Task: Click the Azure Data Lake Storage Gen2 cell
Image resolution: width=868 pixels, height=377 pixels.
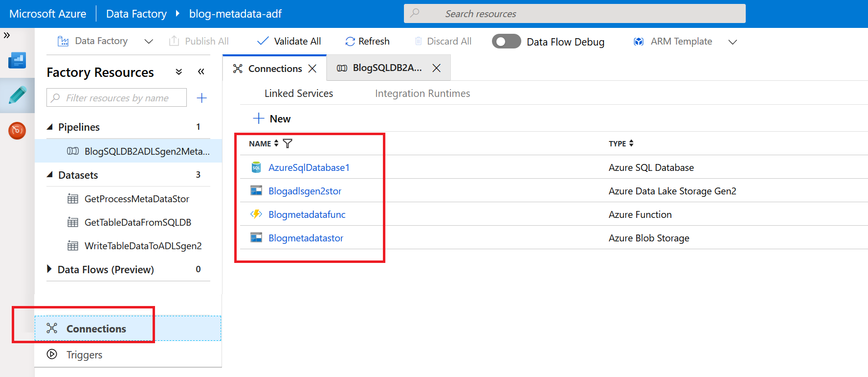Action: [672, 191]
